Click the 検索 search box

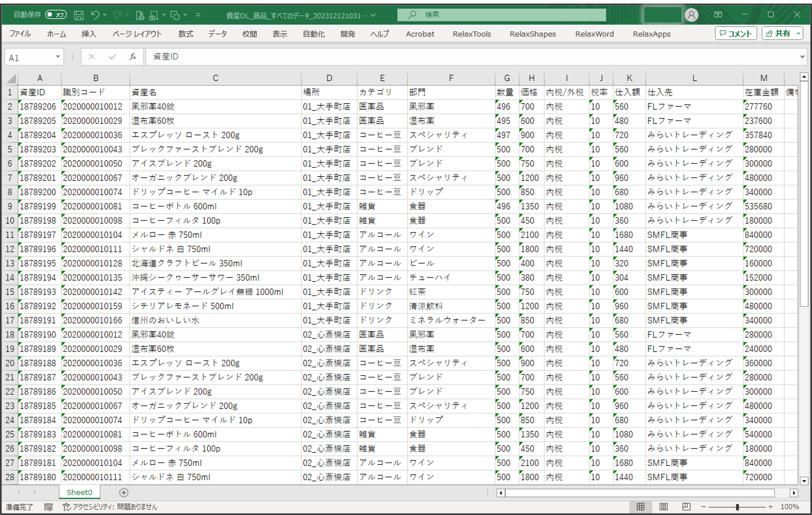point(501,15)
